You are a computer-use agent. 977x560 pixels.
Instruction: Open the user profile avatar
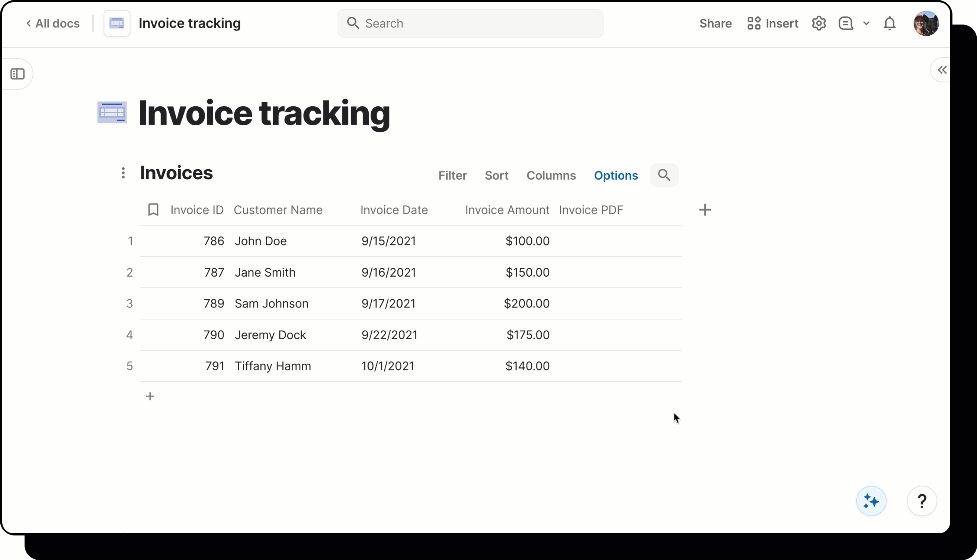[x=926, y=23]
